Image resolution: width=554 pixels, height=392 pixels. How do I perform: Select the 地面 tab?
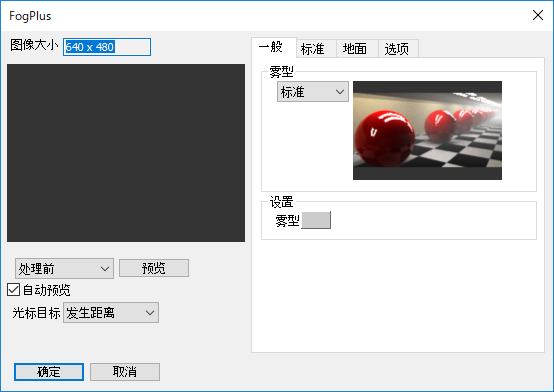pos(357,49)
